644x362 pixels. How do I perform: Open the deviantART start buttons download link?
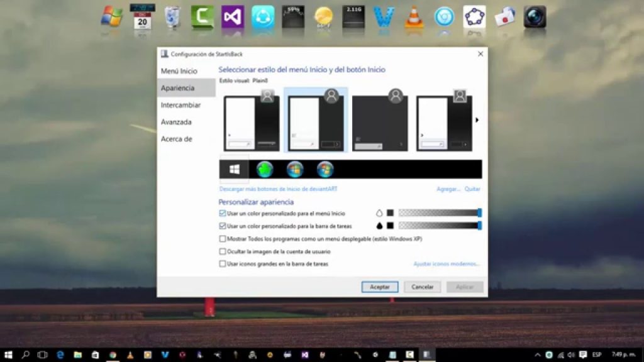(x=278, y=189)
